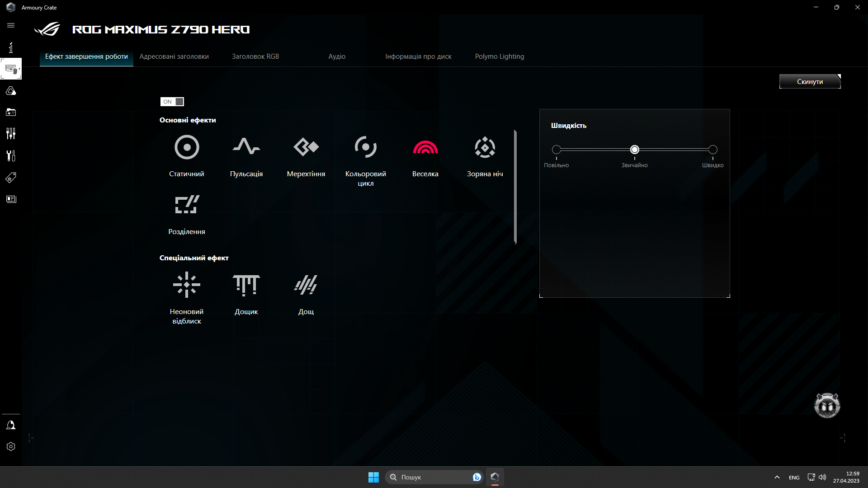Open the sliders scenario profiles icon
The image size is (868, 488).
tap(11, 134)
